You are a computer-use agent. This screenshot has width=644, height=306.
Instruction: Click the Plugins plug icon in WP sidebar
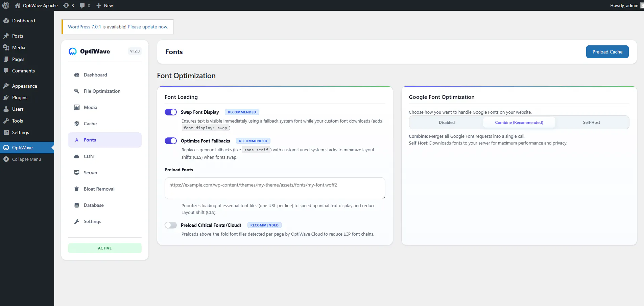6,97
